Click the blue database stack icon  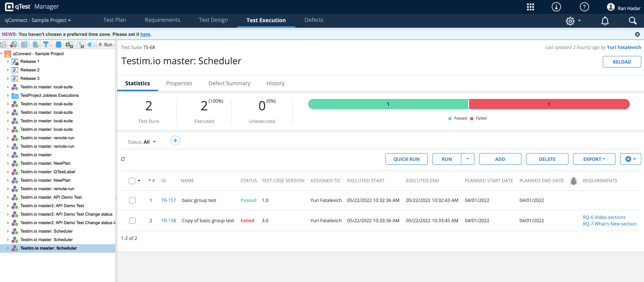59,45
